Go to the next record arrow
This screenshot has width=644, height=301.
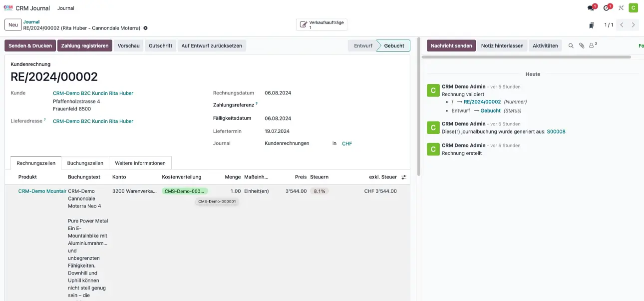pos(634,25)
